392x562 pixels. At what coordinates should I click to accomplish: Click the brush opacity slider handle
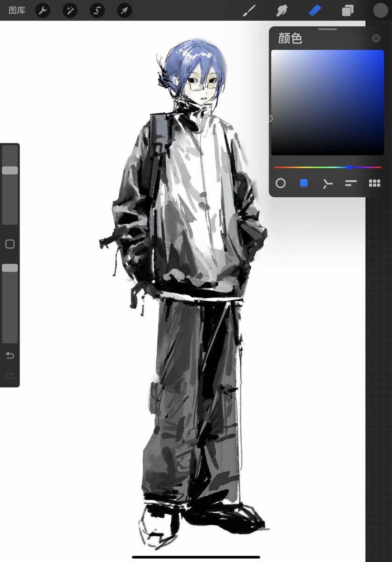pos(10,268)
